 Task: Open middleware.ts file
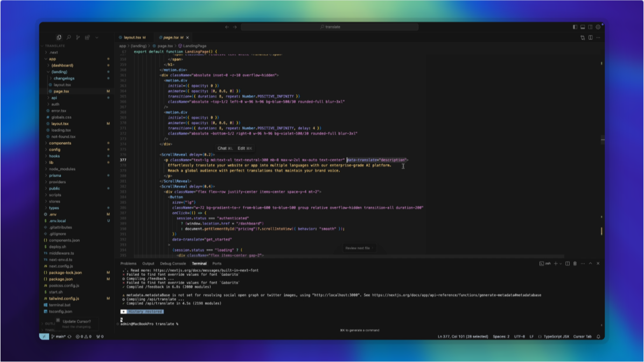(x=61, y=253)
